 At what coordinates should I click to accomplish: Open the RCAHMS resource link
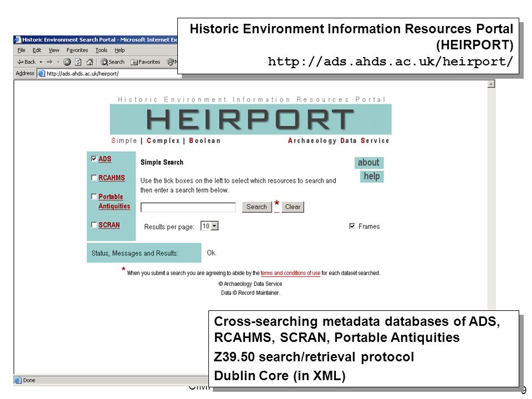(x=111, y=178)
